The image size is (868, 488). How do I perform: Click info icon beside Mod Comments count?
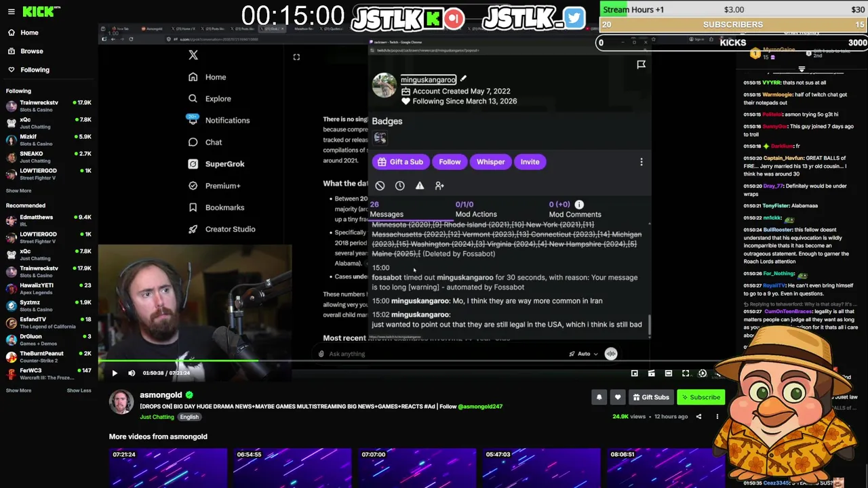tap(579, 204)
